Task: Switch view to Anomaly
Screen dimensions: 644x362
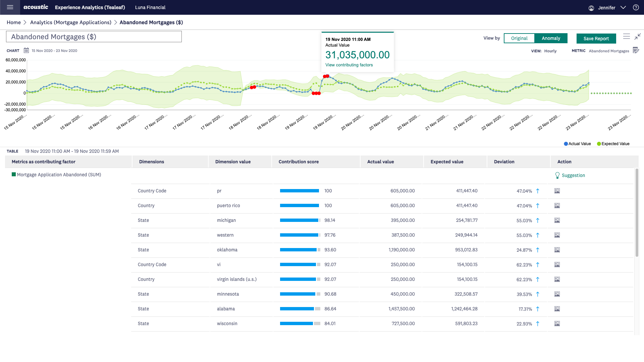Action: (x=551, y=38)
